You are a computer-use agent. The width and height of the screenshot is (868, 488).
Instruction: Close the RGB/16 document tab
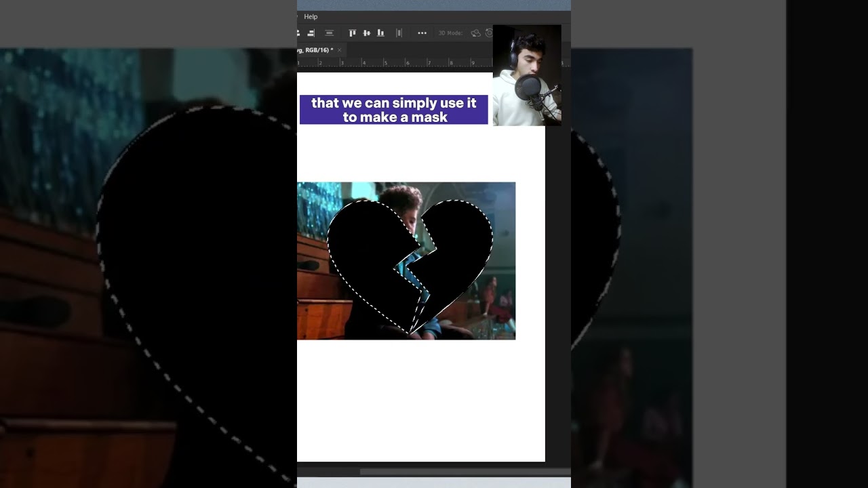[x=339, y=50]
